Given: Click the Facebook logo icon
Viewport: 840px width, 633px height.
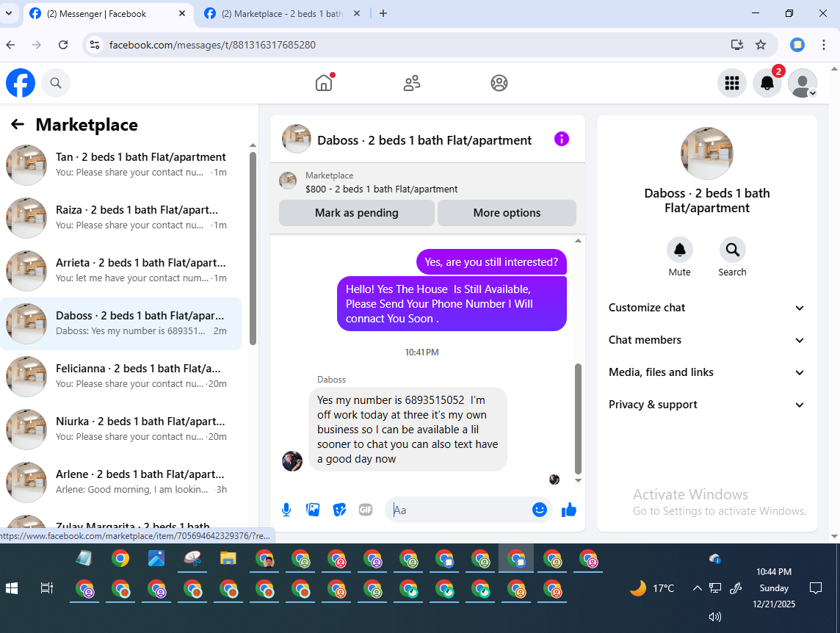Looking at the screenshot, I should point(21,83).
